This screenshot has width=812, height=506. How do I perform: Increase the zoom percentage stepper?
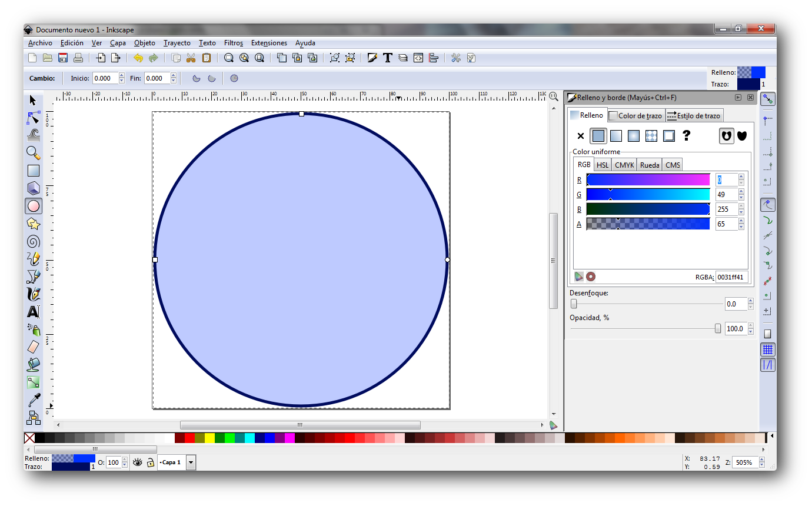[761, 460]
